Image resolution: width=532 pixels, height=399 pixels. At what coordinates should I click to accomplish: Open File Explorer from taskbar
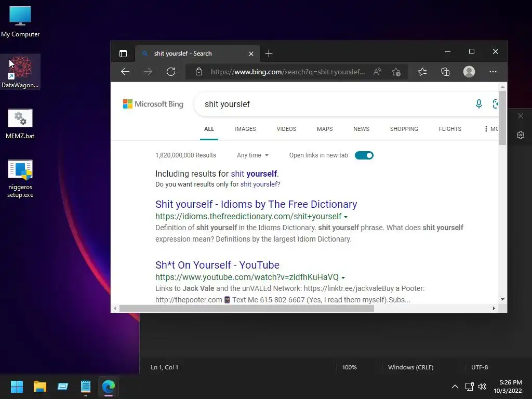(39, 387)
